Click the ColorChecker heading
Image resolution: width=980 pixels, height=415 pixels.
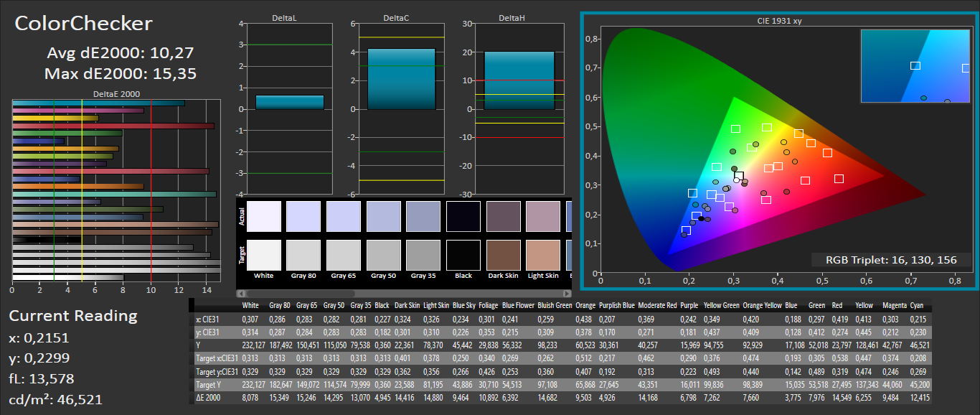(x=84, y=23)
